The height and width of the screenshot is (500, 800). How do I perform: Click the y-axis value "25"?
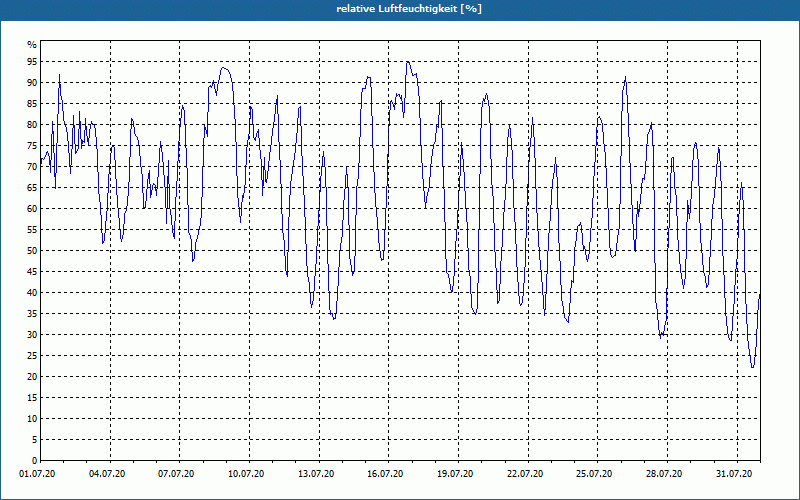click(32, 356)
